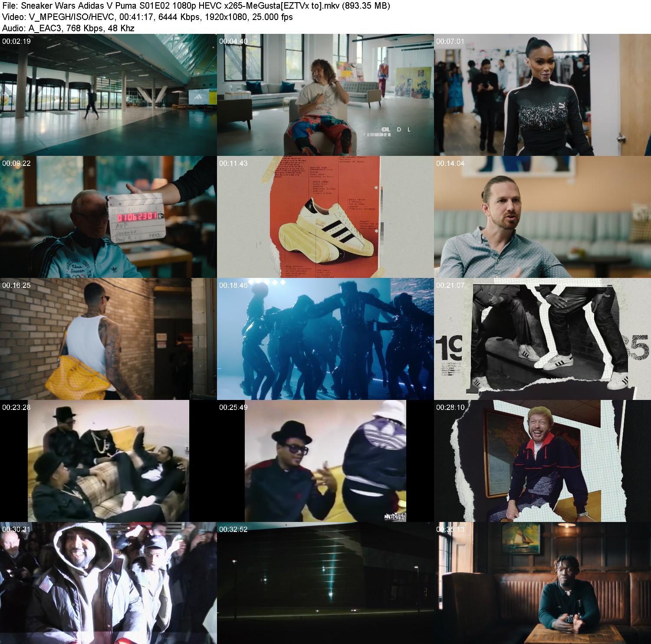Select the yellow bag frame at 00:16:25

click(x=108, y=339)
